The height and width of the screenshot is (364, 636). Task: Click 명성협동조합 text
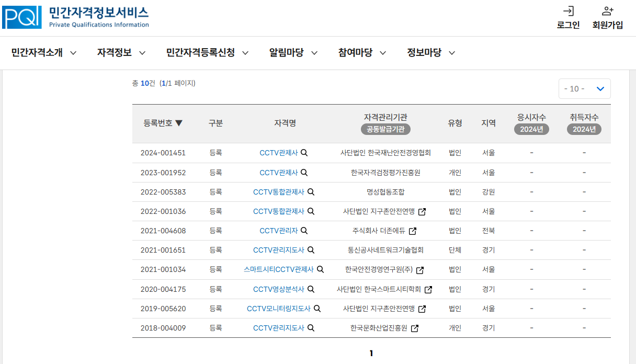[x=385, y=192]
